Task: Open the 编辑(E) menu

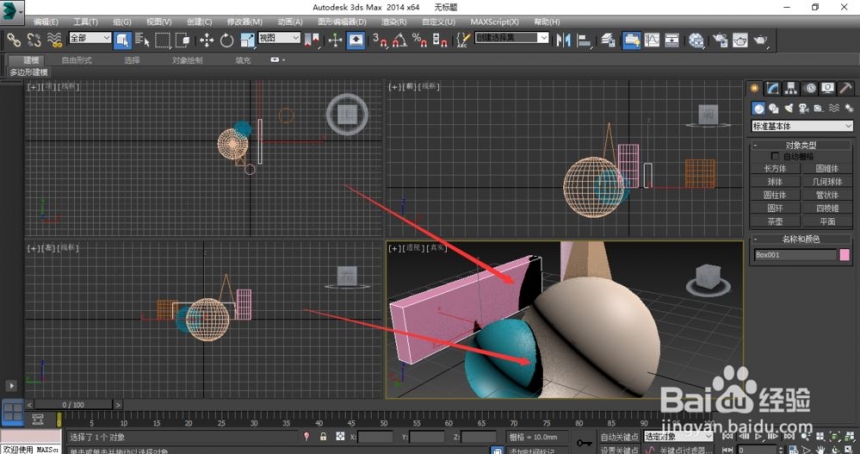Action: (46, 22)
